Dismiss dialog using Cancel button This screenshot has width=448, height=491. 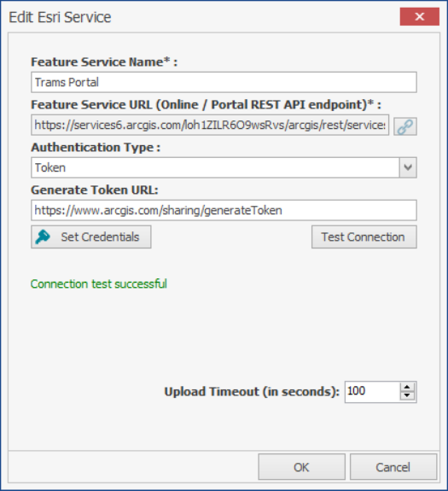click(x=393, y=467)
